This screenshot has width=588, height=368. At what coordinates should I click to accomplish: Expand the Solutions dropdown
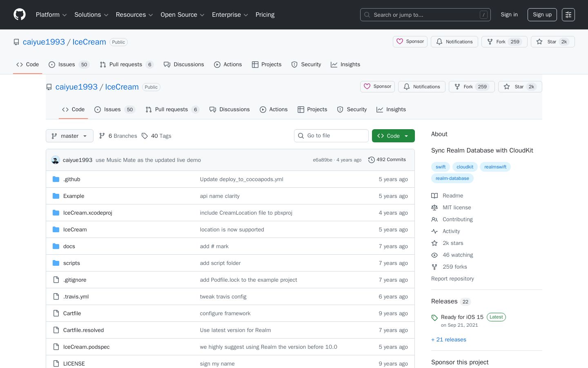click(91, 15)
